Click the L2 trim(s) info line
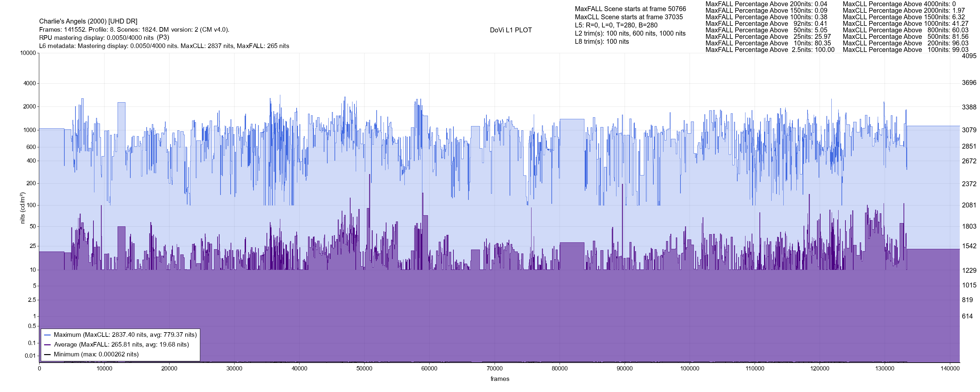 (x=630, y=34)
